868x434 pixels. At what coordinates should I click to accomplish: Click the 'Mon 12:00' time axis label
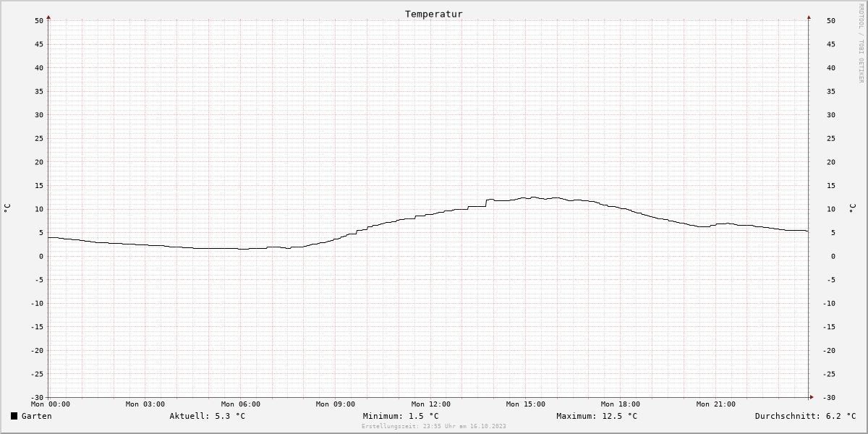(431, 404)
